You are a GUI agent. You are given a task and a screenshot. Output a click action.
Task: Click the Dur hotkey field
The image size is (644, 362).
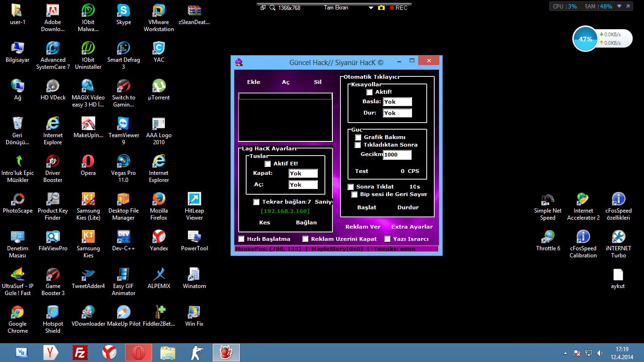click(x=397, y=113)
